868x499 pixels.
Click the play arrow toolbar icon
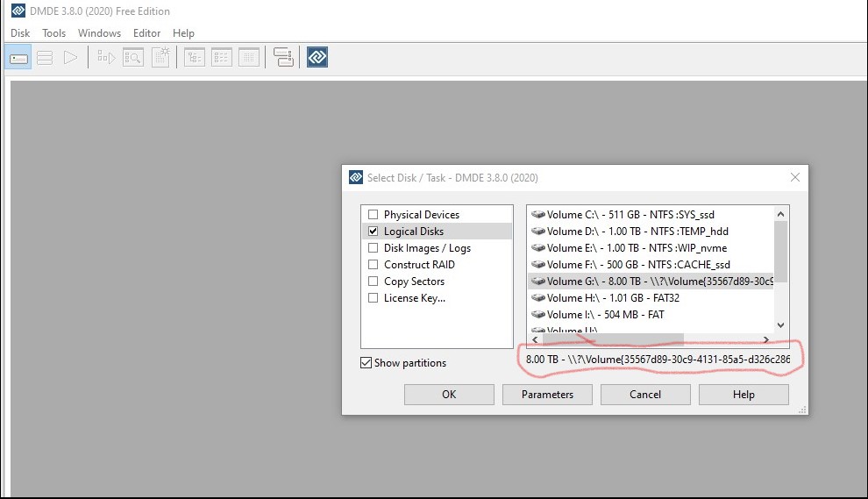[70, 58]
